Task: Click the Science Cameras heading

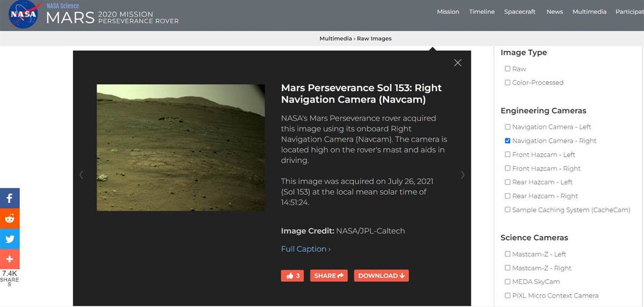Action: pos(534,238)
